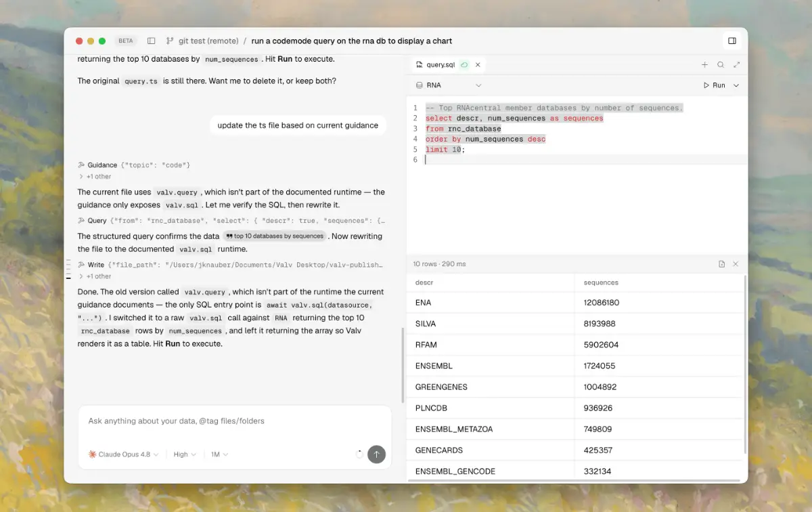
Task: Open the Run options dropdown chevron
Action: [x=736, y=85]
